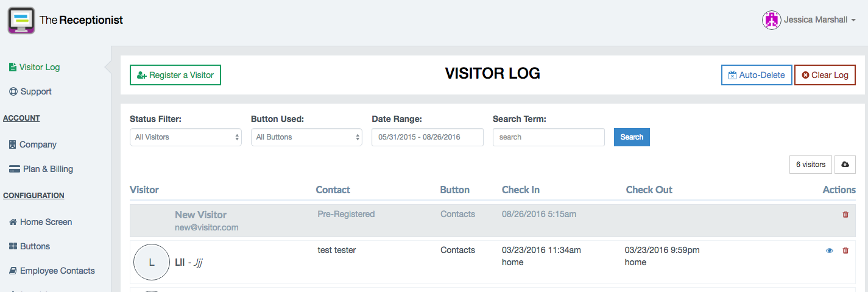Click the Company building icon
This screenshot has width=868, height=292.
[12, 144]
